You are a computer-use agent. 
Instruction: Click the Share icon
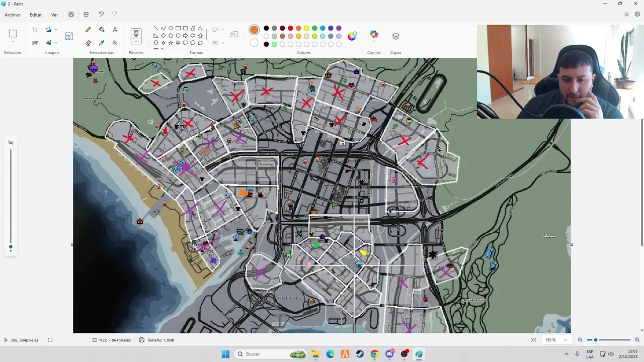pyautogui.click(x=86, y=15)
